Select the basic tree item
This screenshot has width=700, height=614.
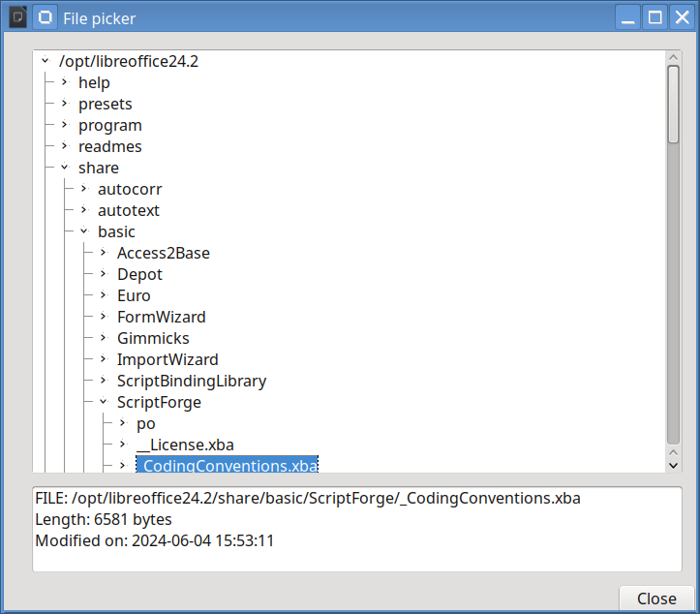click(116, 231)
